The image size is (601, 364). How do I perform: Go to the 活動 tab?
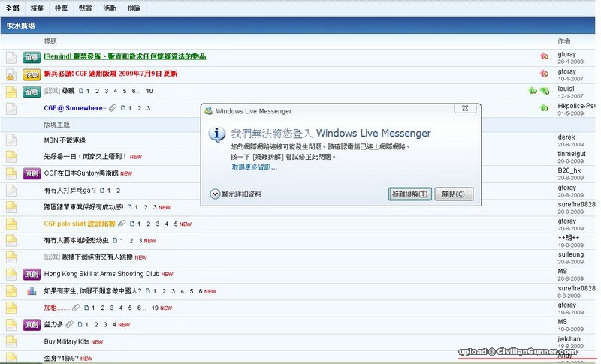click(110, 8)
